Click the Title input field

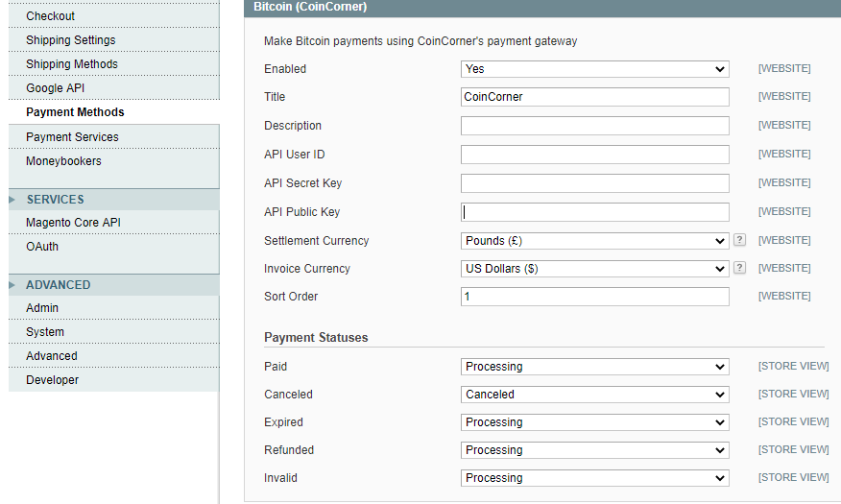[595, 97]
